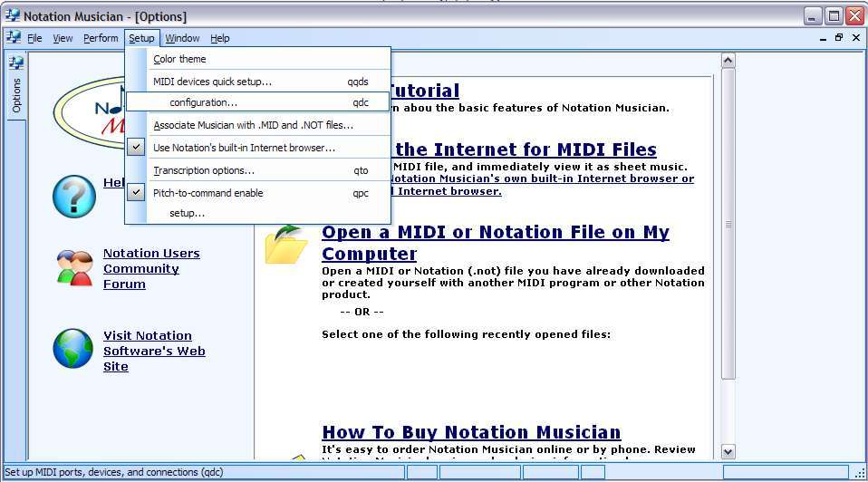Restore the inner Options document window
The width and height of the screenshot is (868, 482).
839,38
